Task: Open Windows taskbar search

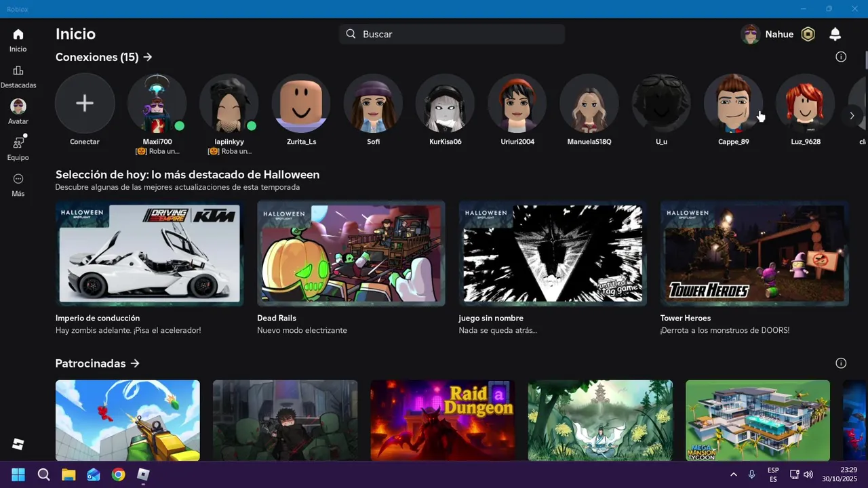Action: [43, 474]
